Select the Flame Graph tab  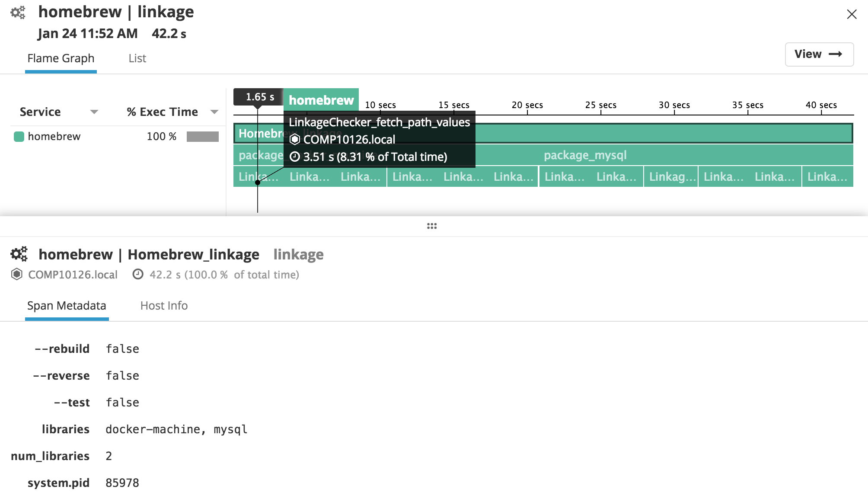(x=61, y=58)
